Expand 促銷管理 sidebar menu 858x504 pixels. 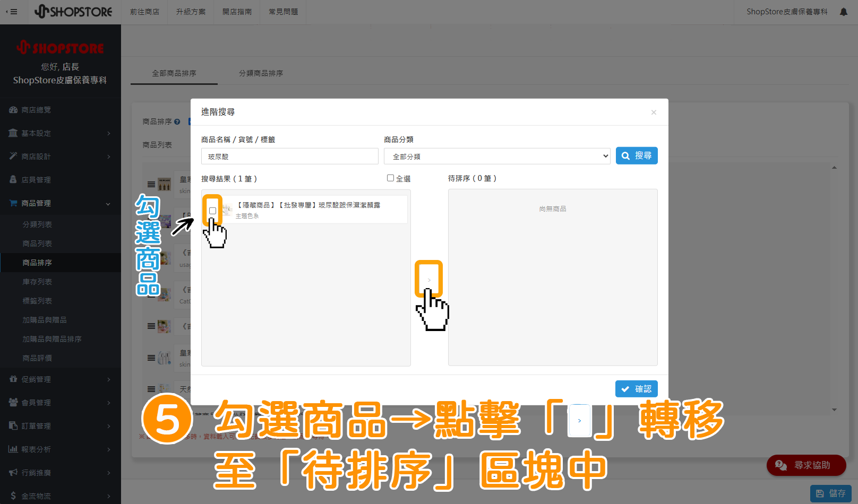108,379
